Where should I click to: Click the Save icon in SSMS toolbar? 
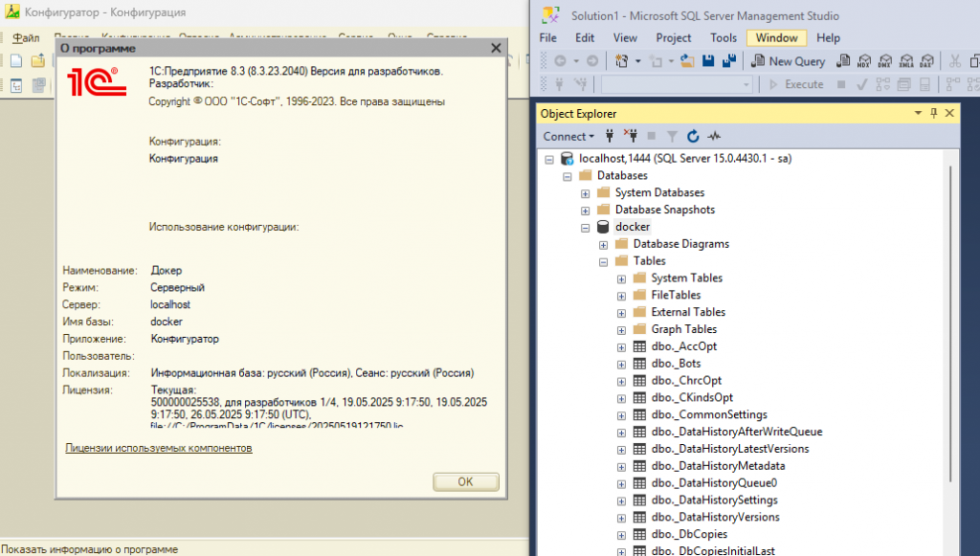click(x=708, y=61)
